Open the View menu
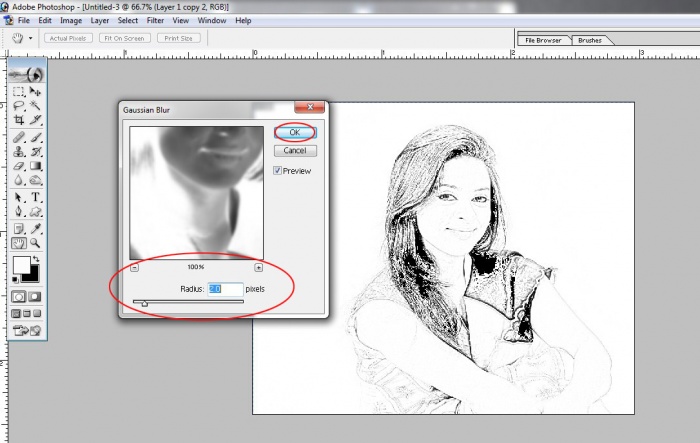The image size is (700, 443). (x=181, y=21)
